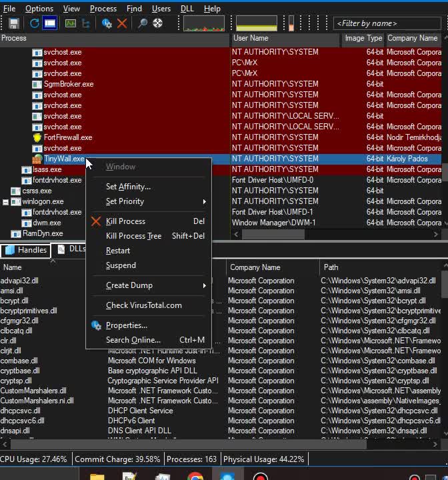Open Chrome from the taskbar
The width and height of the screenshot is (448, 480).
coord(195,476)
